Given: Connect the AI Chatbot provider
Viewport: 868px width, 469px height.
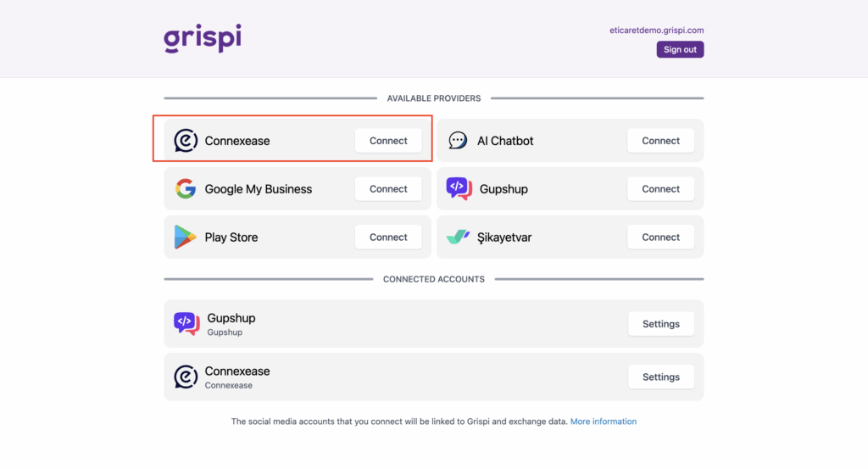Looking at the screenshot, I should click(x=660, y=141).
